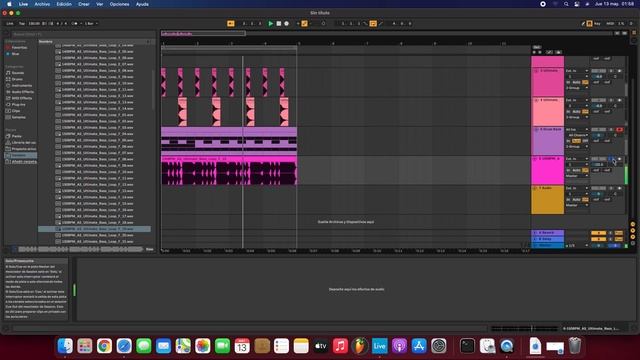The width and height of the screenshot is (640, 360).
Task: Open the Clips browser category
Action: [x=13, y=111]
